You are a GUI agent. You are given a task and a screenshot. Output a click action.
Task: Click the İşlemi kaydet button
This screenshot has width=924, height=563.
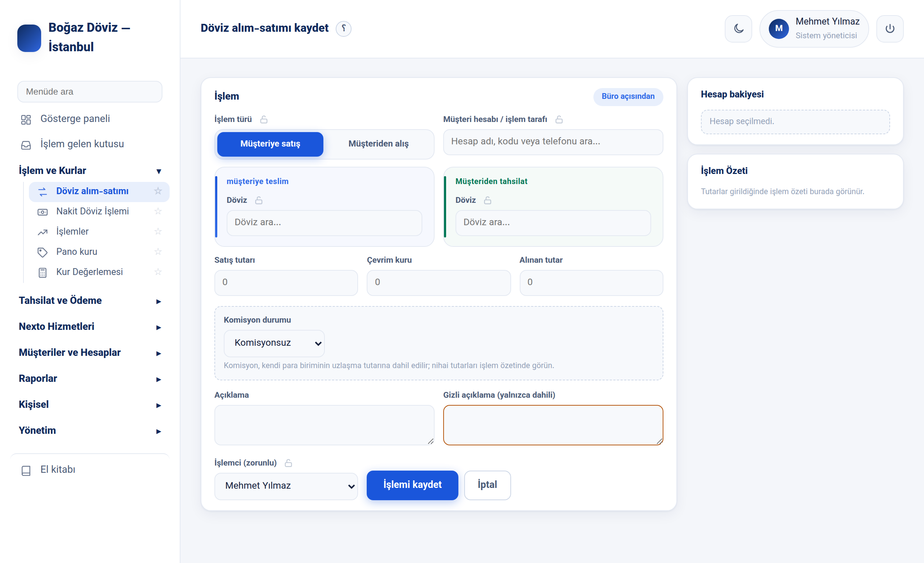(x=412, y=485)
